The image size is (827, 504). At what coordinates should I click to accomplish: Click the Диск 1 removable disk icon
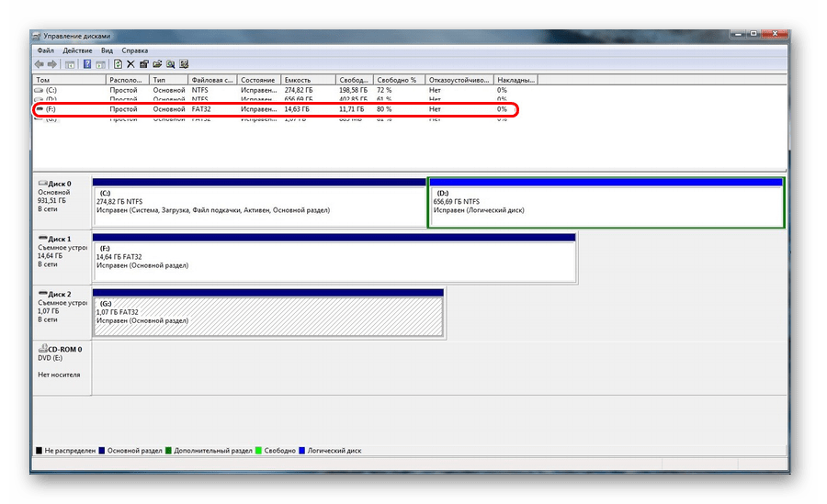pos(42,239)
